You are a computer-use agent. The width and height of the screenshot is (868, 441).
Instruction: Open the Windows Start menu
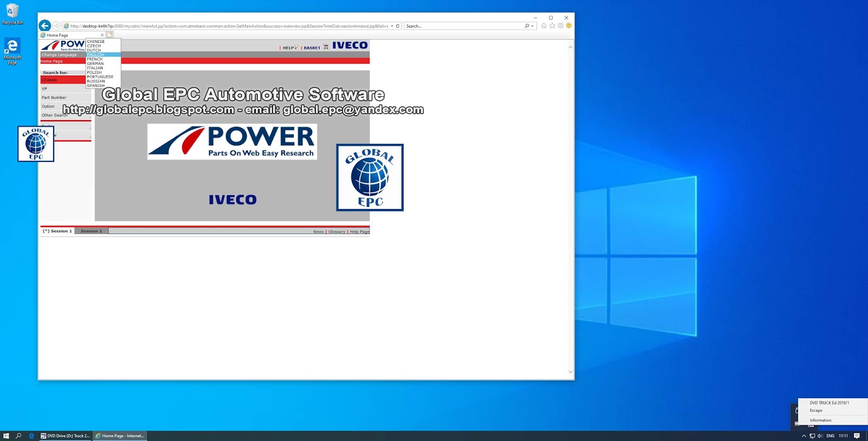click(x=6, y=436)
